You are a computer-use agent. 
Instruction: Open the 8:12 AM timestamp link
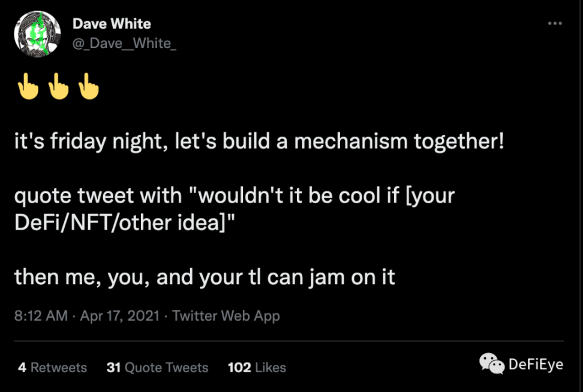point(41,315)
